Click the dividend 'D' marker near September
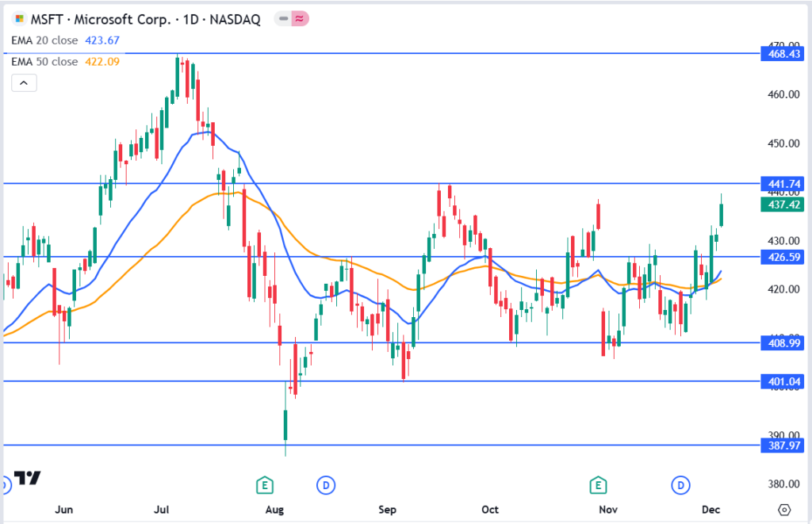The width and height of the screenshot is (812, 524). tap(324, 484)
